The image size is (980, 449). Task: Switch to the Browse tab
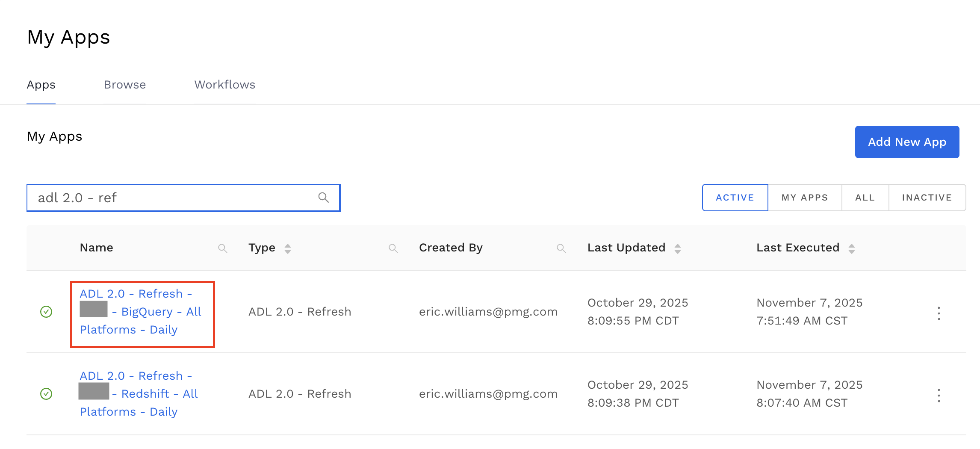[x=125, y=85]
